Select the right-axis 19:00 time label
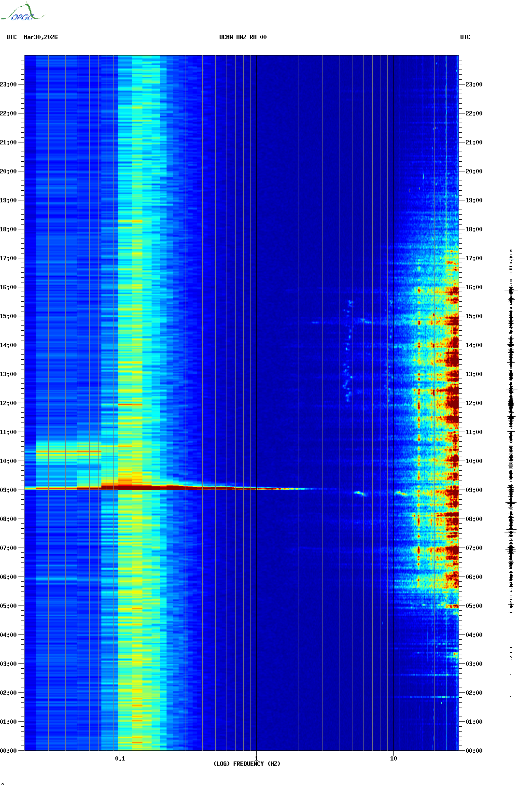The width and height of the screenshot is (532, 789). pos(474,200)
